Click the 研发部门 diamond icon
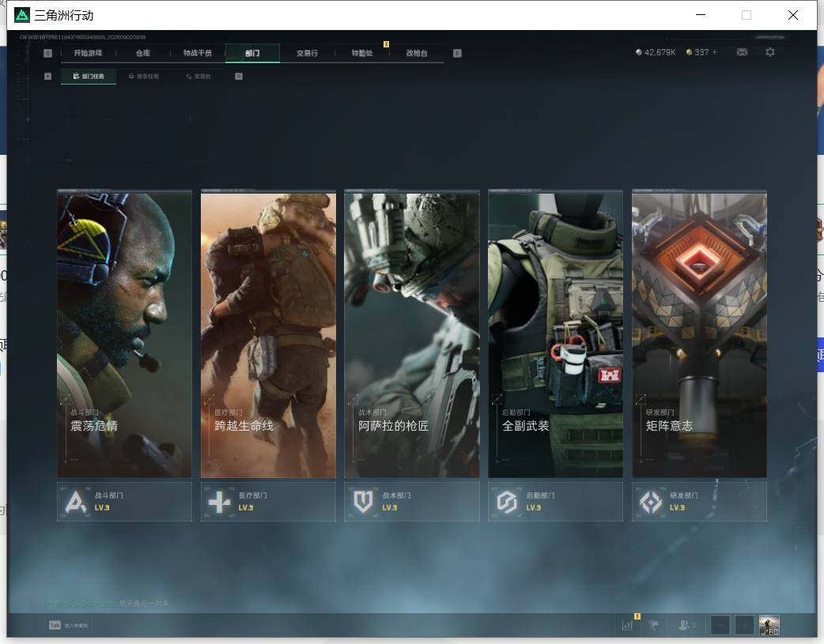Viewport: 824px width, 644px height. [651, 502]
